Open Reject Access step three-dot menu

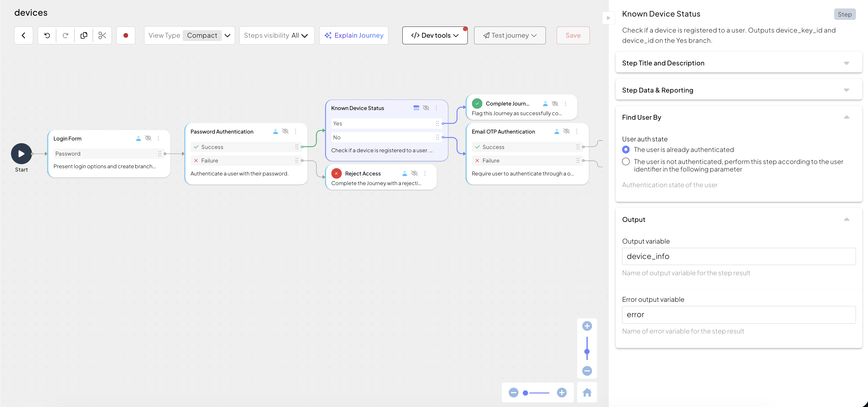425,174
